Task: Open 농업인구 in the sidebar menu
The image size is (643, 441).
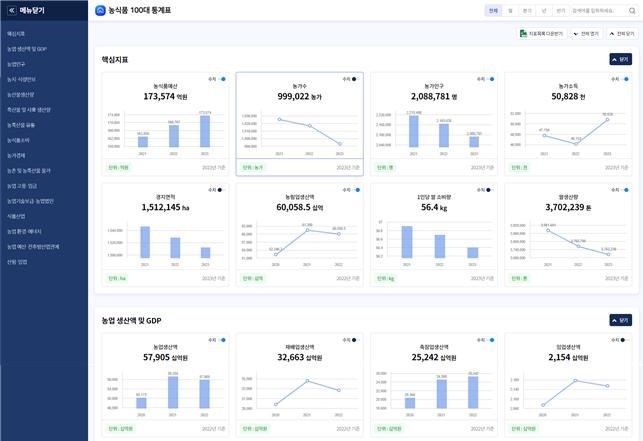Action: (19, 63)
